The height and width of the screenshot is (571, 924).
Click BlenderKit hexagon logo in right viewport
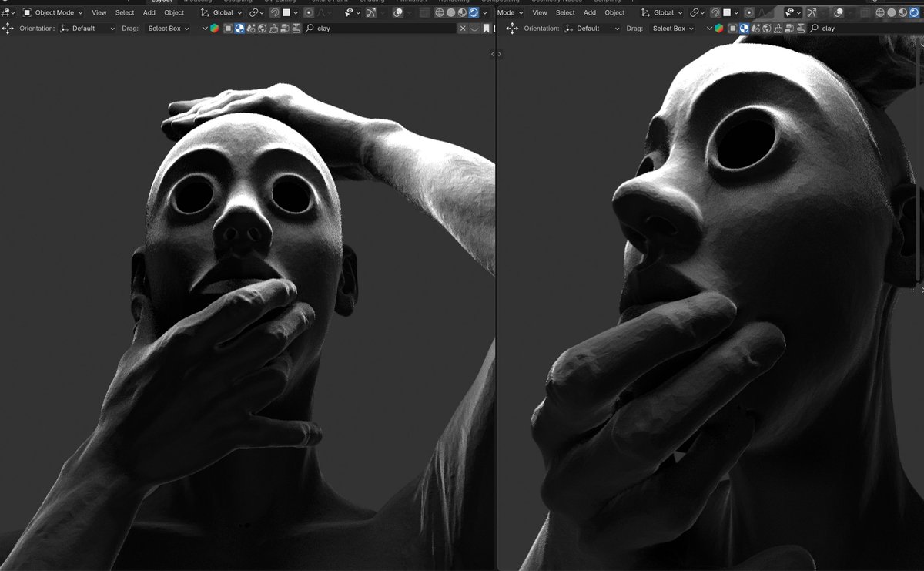pyautogui.click(x=719, y=29)
